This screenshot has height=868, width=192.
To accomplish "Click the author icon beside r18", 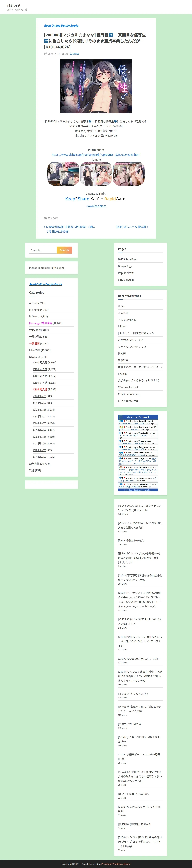I will pyautogui.click(x=63, y=54).
